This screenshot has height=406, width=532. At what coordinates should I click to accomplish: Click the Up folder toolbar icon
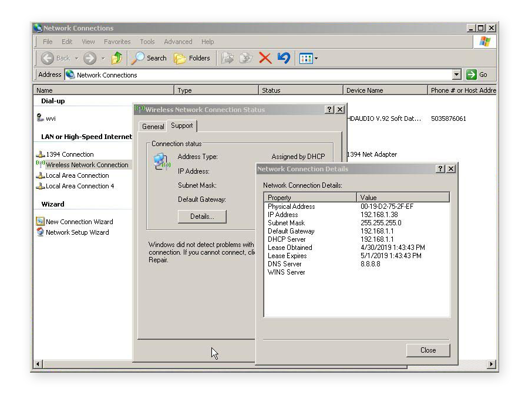point(117,58)
